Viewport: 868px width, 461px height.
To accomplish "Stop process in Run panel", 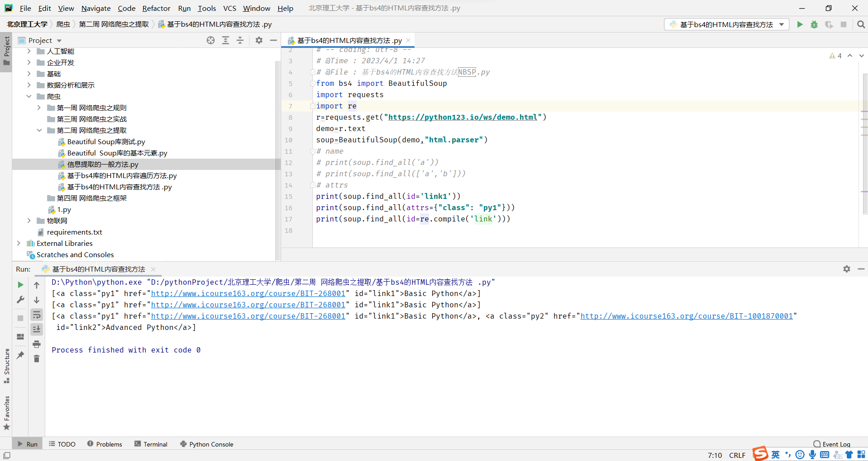I will coord(20,318).
